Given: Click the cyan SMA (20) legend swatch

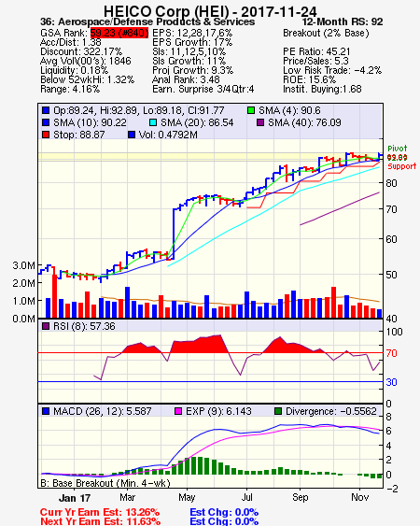Looking at the screenshot, I should pyautogui.click(x=153, y=122).
